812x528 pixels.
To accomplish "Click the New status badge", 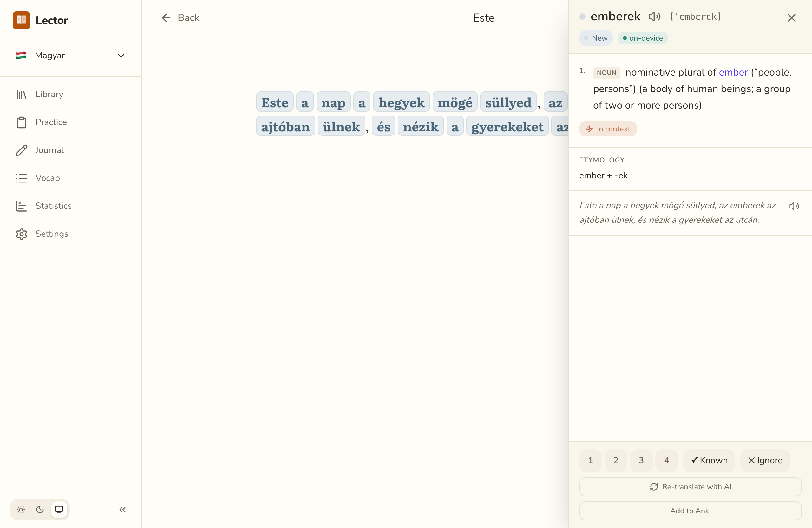I will click(x=596, y=38).
